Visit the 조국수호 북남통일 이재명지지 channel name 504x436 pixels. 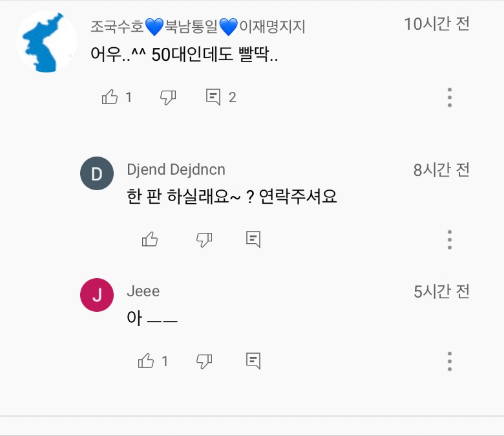(198, 27)
